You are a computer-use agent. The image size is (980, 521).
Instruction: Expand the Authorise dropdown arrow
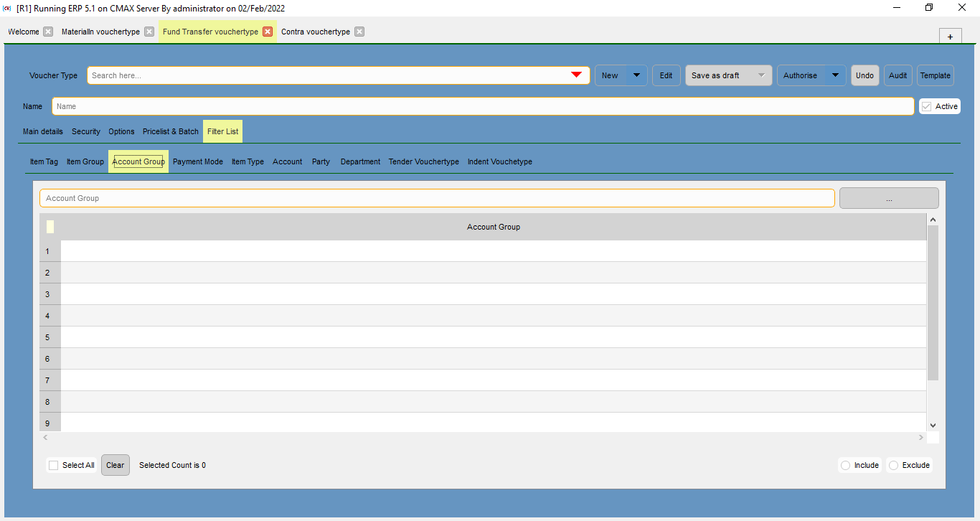point(835,75)
